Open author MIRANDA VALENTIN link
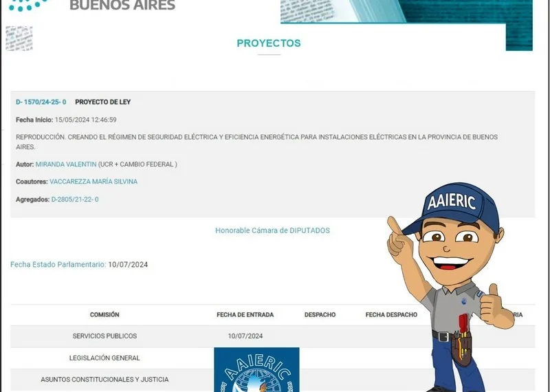Screen dimensions: 550x392 pyautogui.click(x=66, y=164)
